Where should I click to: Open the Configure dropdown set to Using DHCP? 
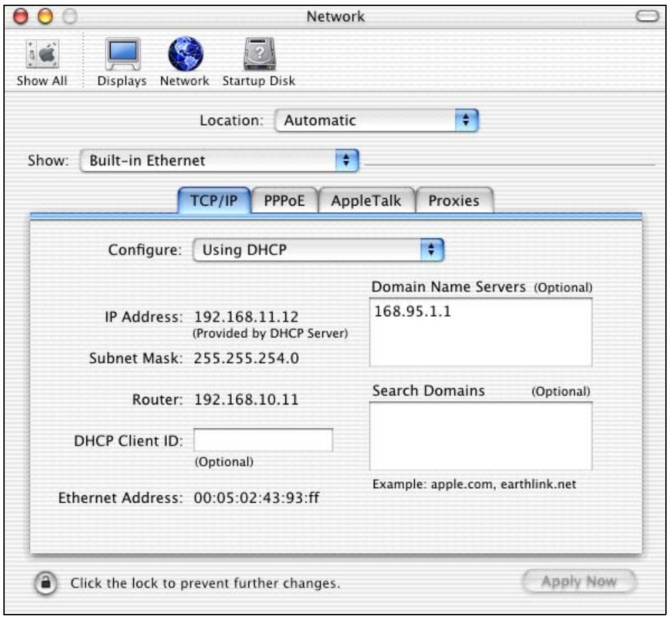click(x=319, y=250)
